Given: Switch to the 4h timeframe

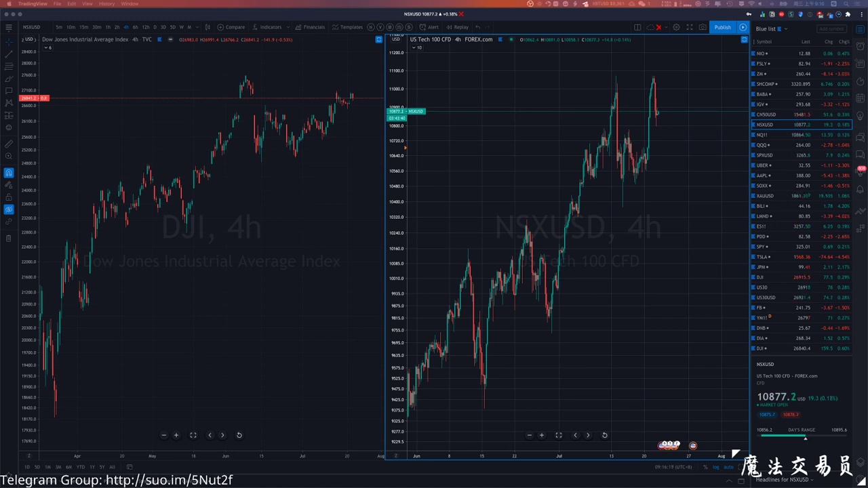Looking at the screenshot, I should point(125,27).
